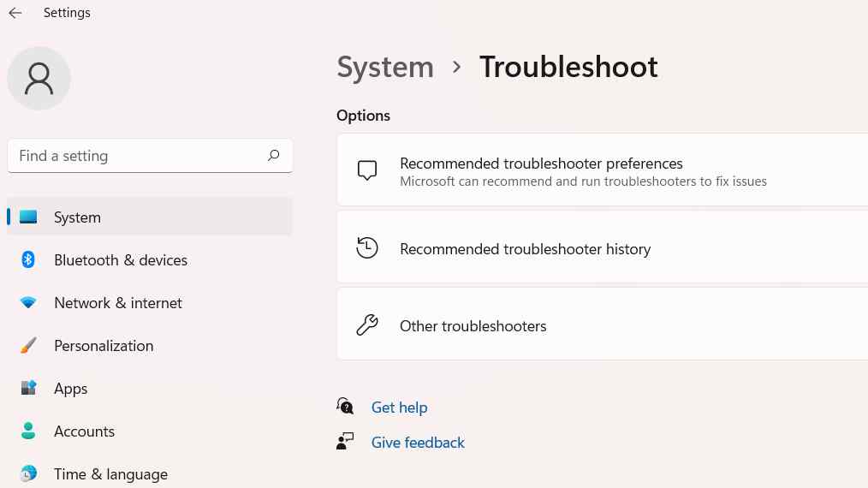The height and width of the screenshot is (488, 868).
Task: Click the System monitor icon in sidebar
Action: 28,217
